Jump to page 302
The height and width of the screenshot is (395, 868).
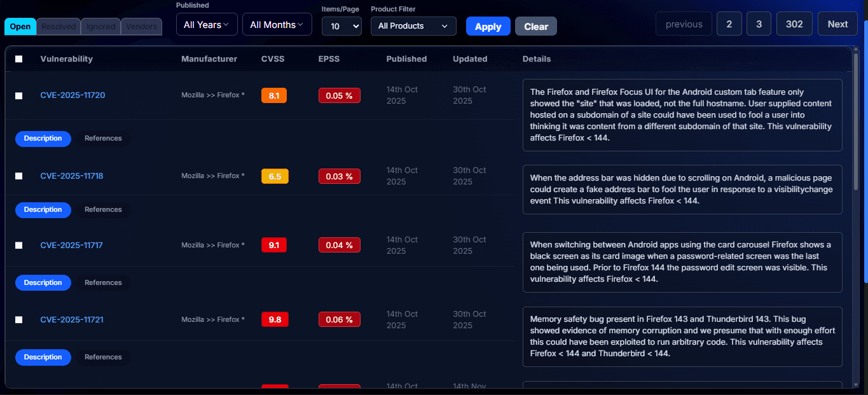pos(794,24)
